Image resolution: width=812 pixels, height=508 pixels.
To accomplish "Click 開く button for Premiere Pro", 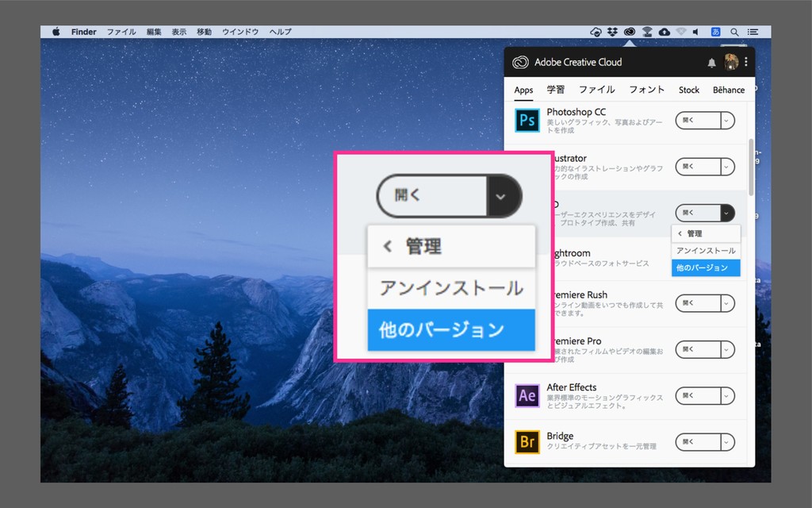I will [x=698, y=350].
